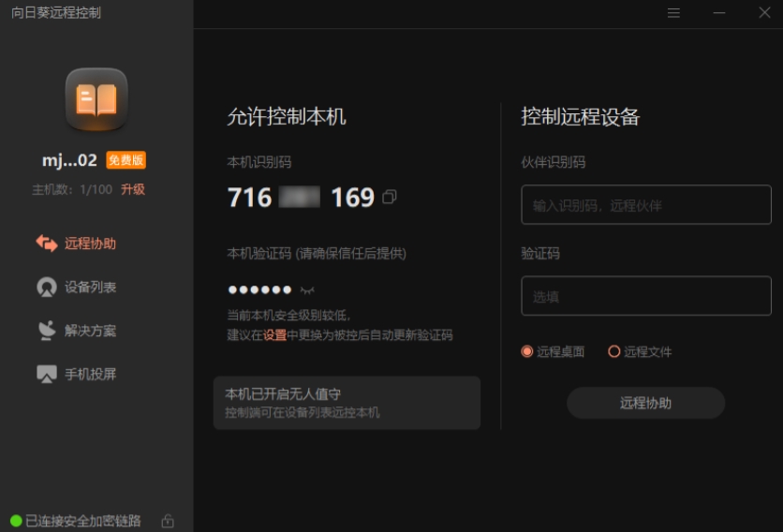Click the 伙伴识别码 input field

[x=646, y=205]
